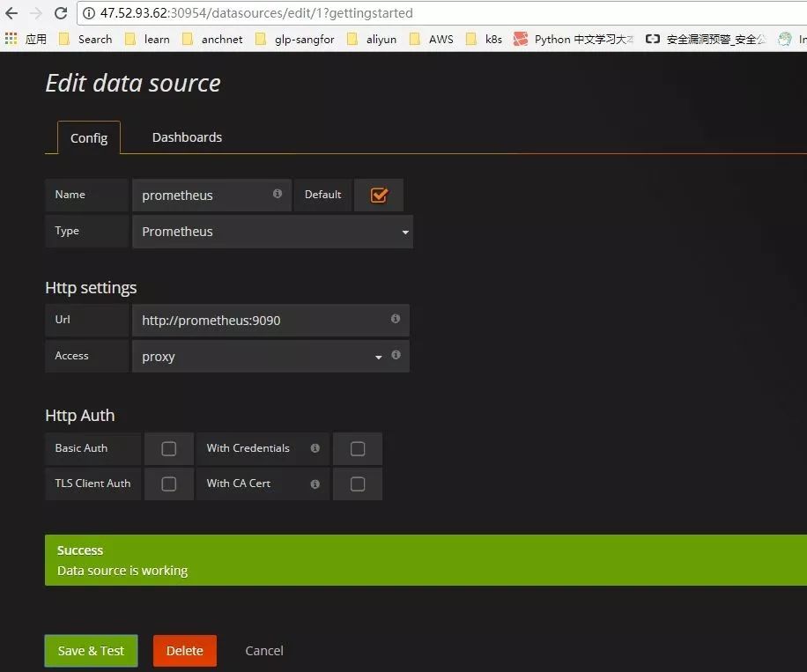Click the 'Data source is working' message
This screenshot has width=807, height=672.
[x=122, y=571]
